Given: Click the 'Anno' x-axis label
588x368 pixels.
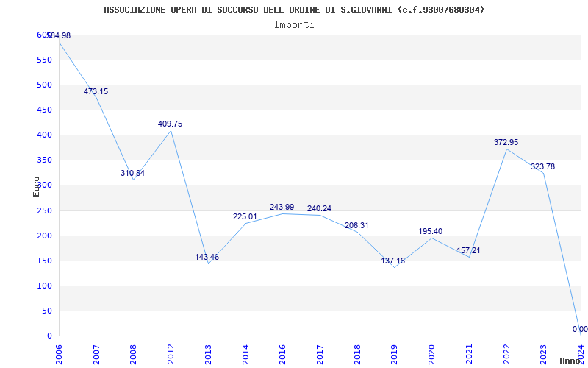Looking at the screenshot, I should pos(570,361).
